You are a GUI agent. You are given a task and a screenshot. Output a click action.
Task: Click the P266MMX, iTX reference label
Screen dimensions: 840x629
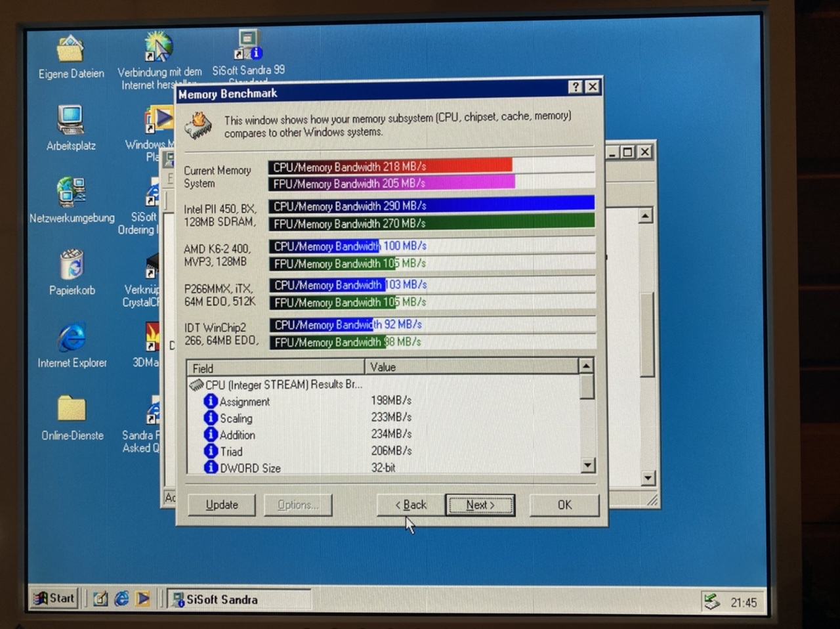click(219, 295)
